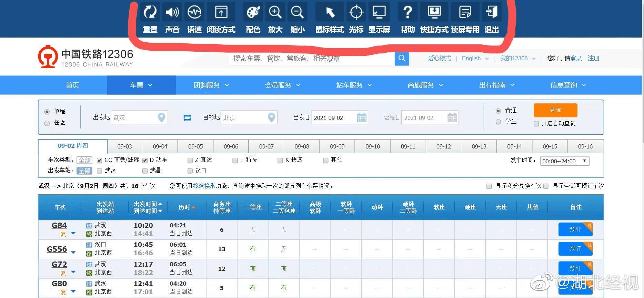Image resolution: width=644 pixels, height=298 pixels.
Task: Open the 团购服务 navigation menu
Action: [x=211, y=85]
